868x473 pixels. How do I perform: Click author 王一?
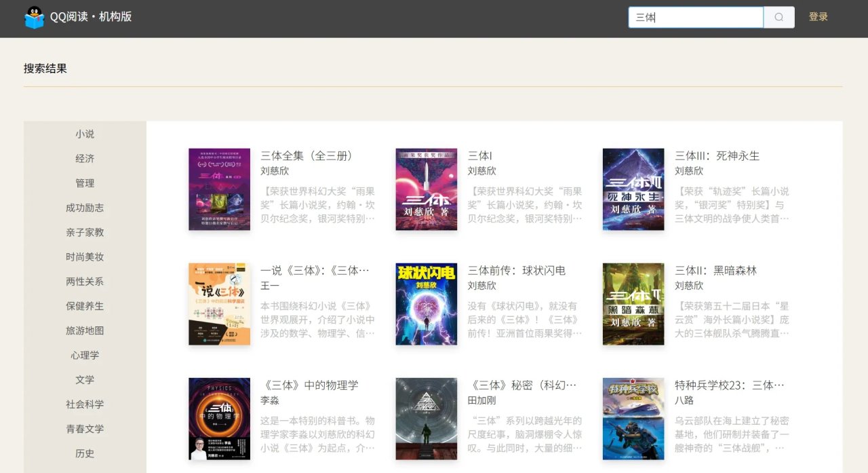tap(270, 286)
